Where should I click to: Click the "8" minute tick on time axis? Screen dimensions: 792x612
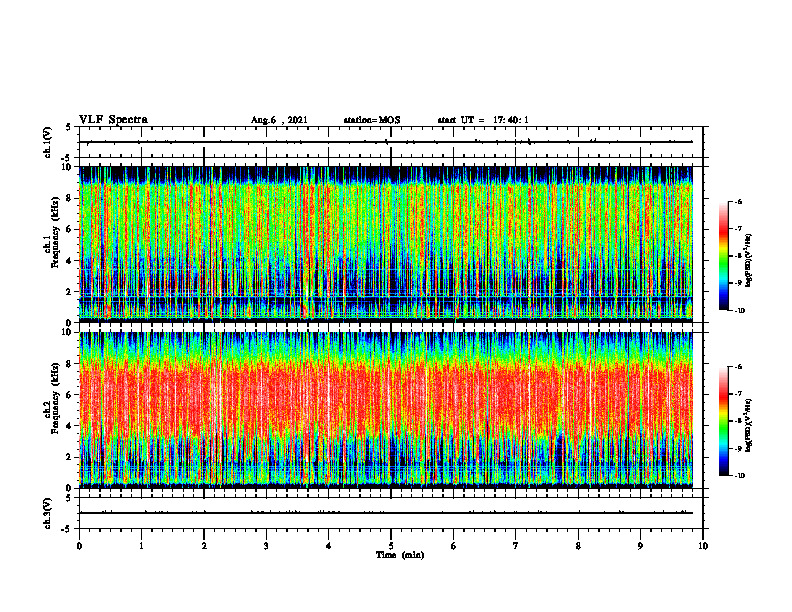[578, 546]
